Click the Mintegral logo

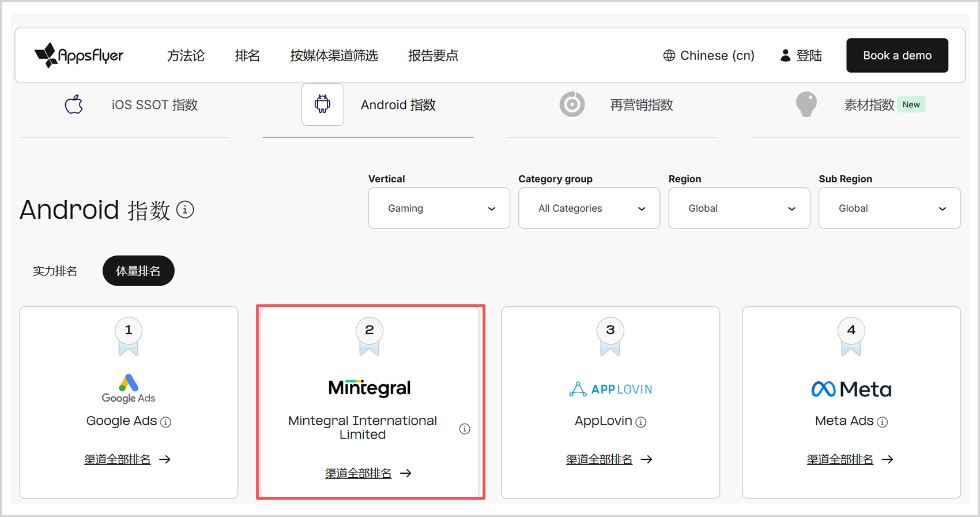point(370,388)
